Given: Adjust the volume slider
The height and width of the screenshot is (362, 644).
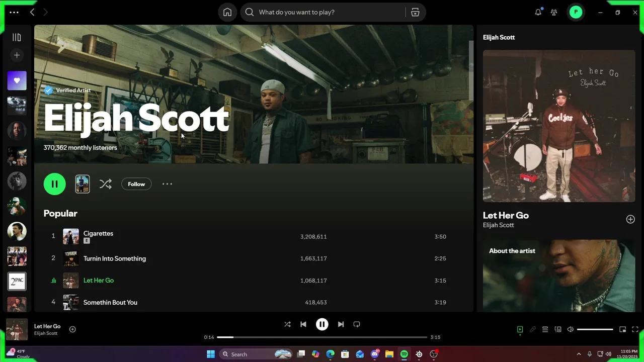Looking at the screenshot, I should tap(595, 329).
